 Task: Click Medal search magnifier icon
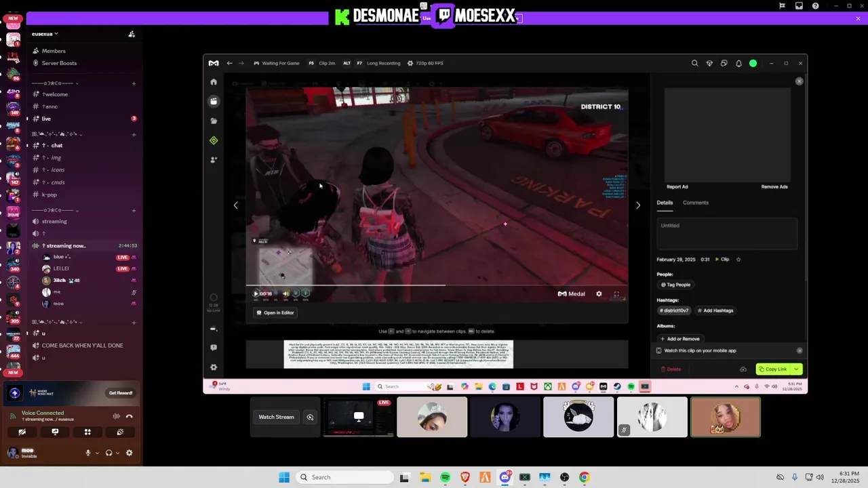point(694,63)
